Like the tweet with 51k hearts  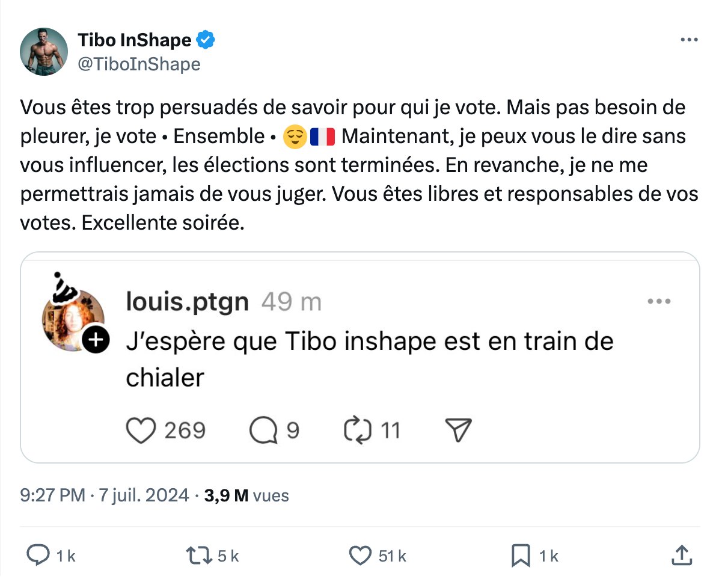361,556
